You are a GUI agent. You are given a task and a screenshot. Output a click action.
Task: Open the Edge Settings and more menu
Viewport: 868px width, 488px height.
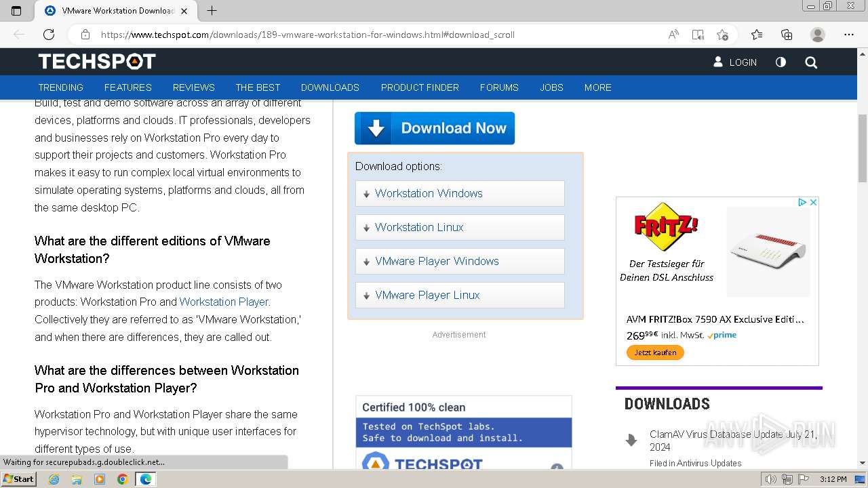click(x=849, y=35)
